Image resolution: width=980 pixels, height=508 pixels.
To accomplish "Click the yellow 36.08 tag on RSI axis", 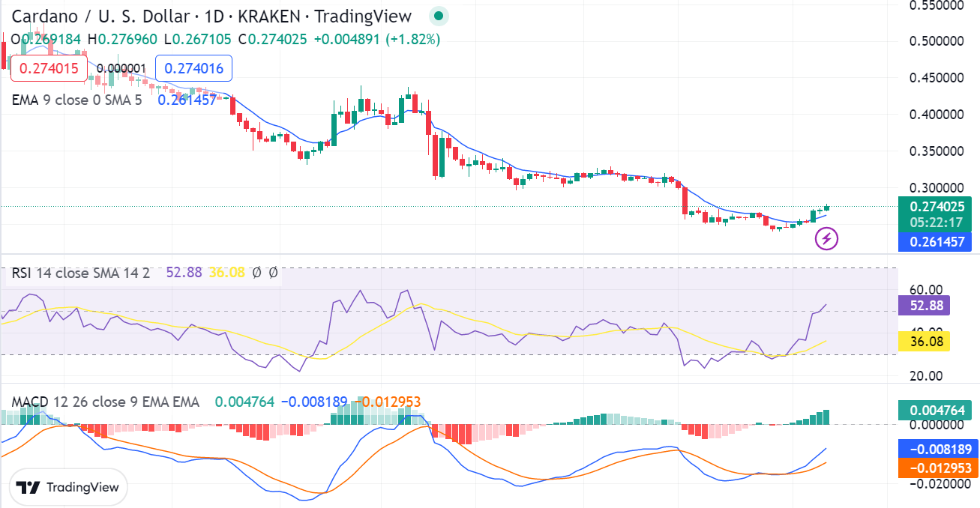I will (924, 341).
